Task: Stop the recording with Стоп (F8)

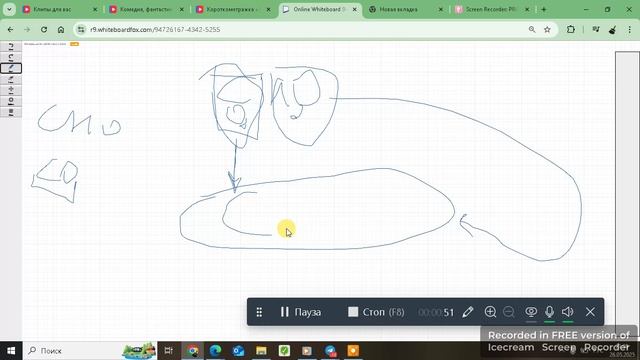Action: coord(376,312)
